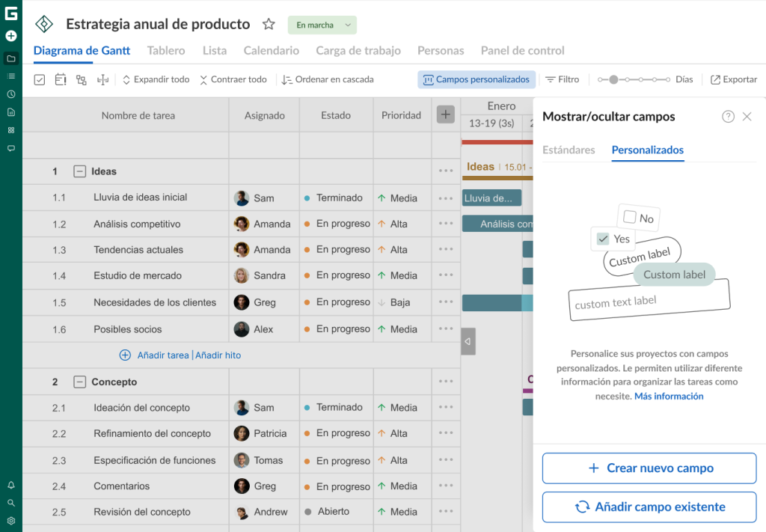Toggle the select-all checkbox in the toolbar

[40, 79]
